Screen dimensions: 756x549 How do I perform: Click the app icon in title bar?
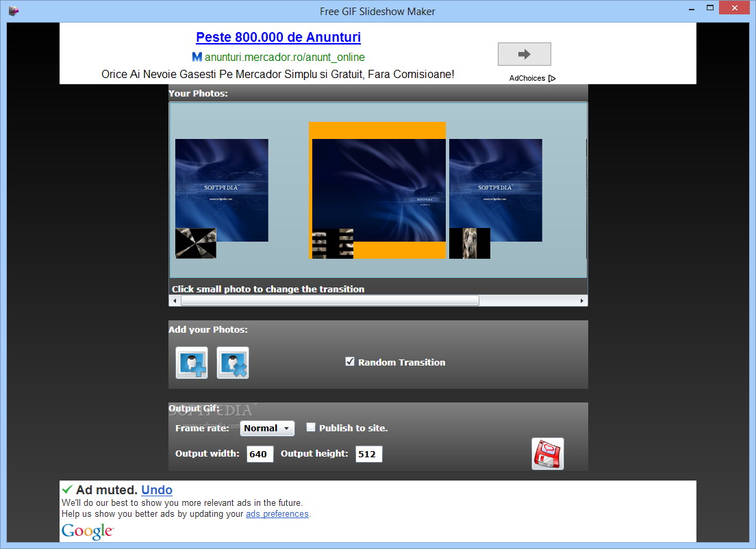click(14, 10)
